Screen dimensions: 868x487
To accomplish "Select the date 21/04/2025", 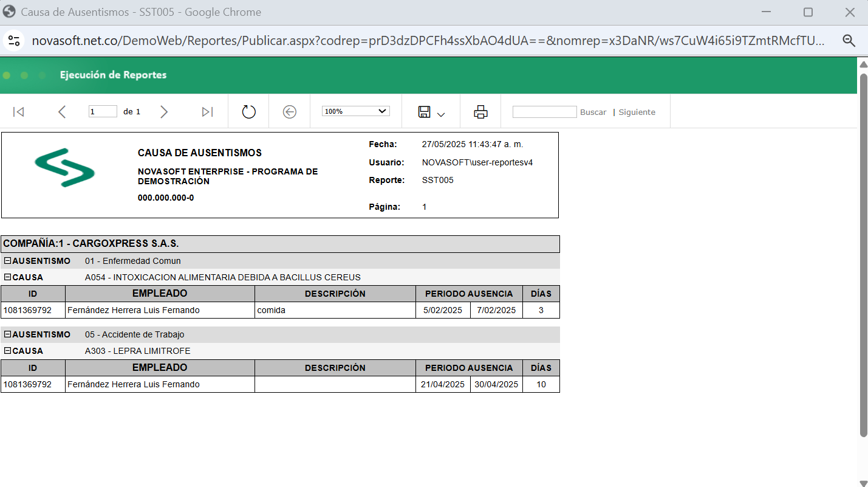I will coord(443,384).
